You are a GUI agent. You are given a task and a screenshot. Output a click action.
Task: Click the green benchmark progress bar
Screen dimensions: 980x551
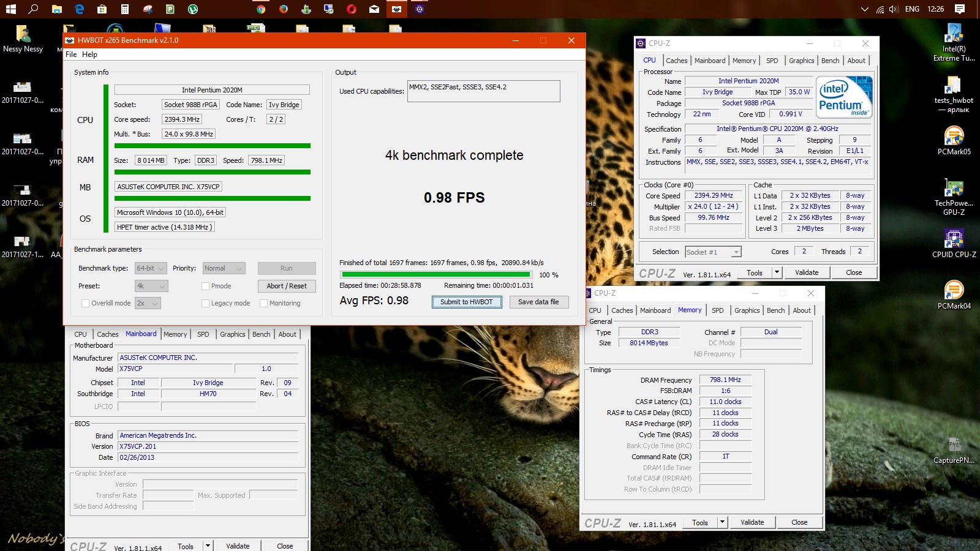tap(436, 275)
